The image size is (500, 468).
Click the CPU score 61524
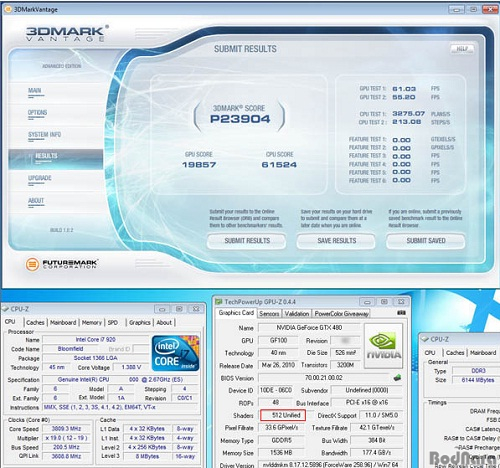click(x=279, y=165)
